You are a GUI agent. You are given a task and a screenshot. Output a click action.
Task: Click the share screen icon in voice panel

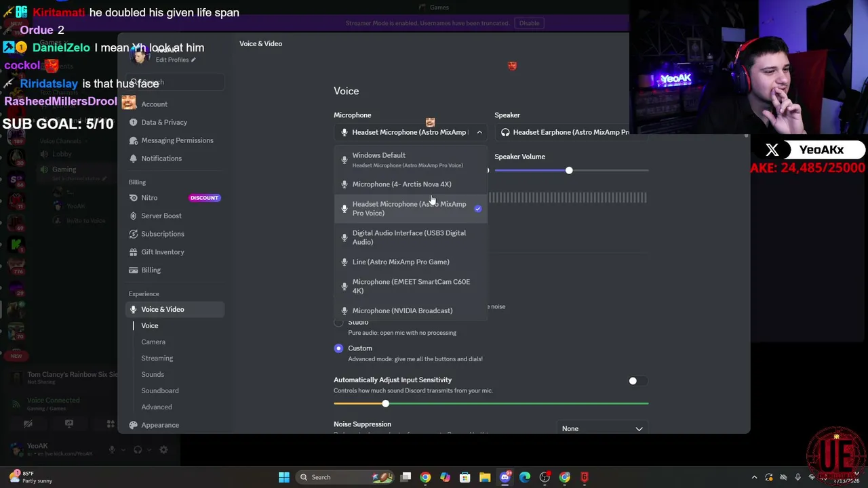point(69,424)
